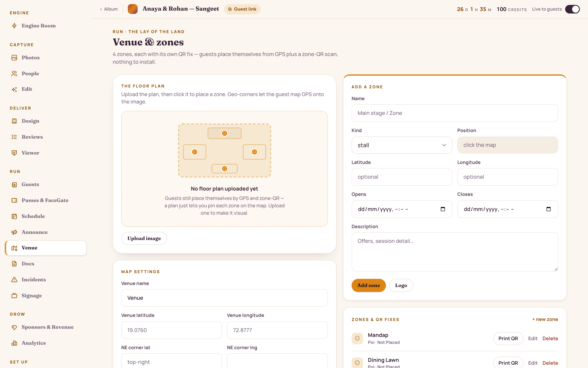The image size is (588, 368).
Task: Click the Signage screen icon
Action: 14,295
